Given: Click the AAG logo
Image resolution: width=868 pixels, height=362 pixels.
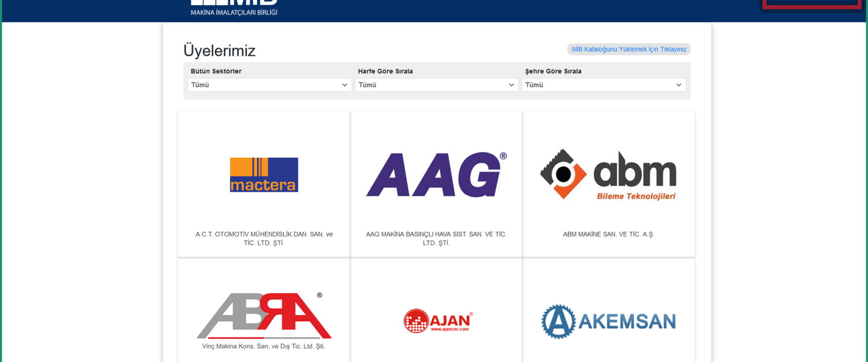Looking at the screenshot, I should [x=436, y=175].
